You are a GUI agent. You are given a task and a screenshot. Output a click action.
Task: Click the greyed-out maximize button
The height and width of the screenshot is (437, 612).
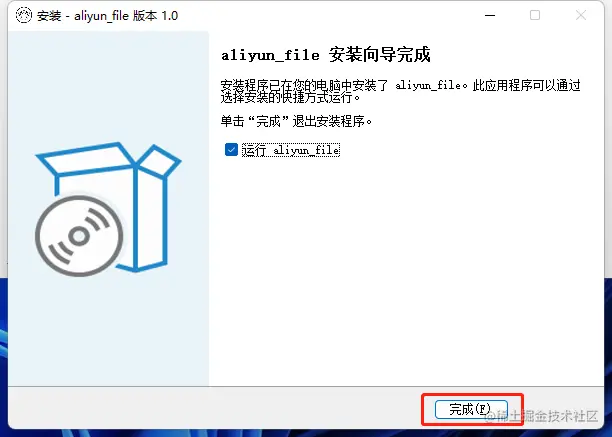pos(535,16)
